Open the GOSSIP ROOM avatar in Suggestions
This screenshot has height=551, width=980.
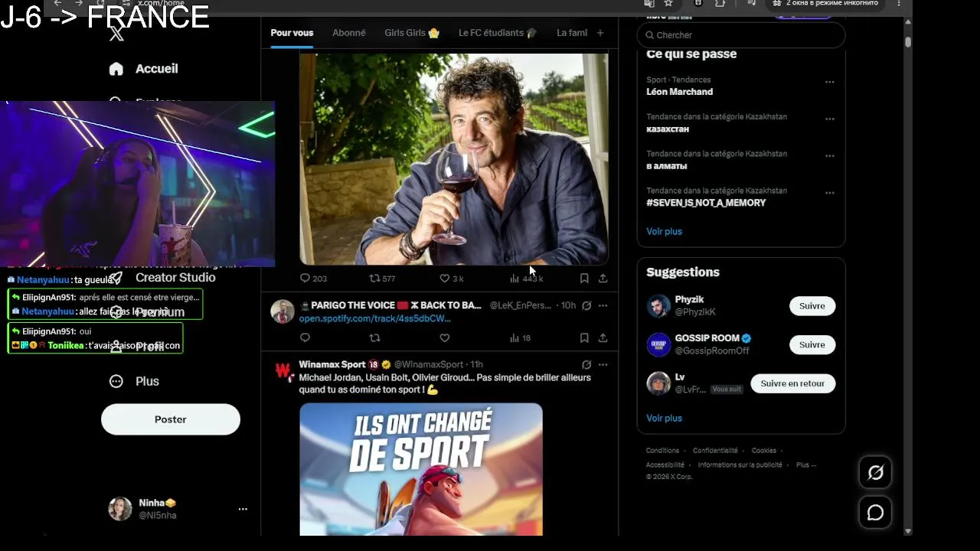click(658, 345)
